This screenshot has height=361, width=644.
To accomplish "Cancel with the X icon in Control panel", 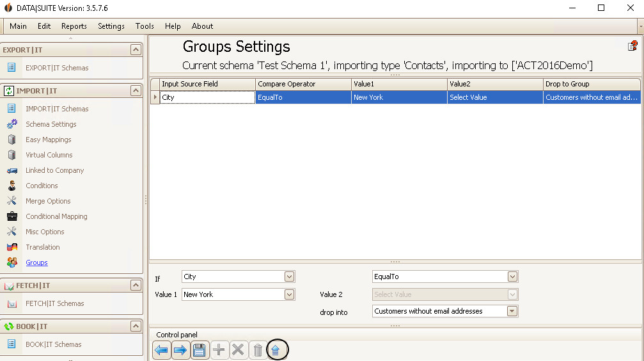I will point(238,350).
